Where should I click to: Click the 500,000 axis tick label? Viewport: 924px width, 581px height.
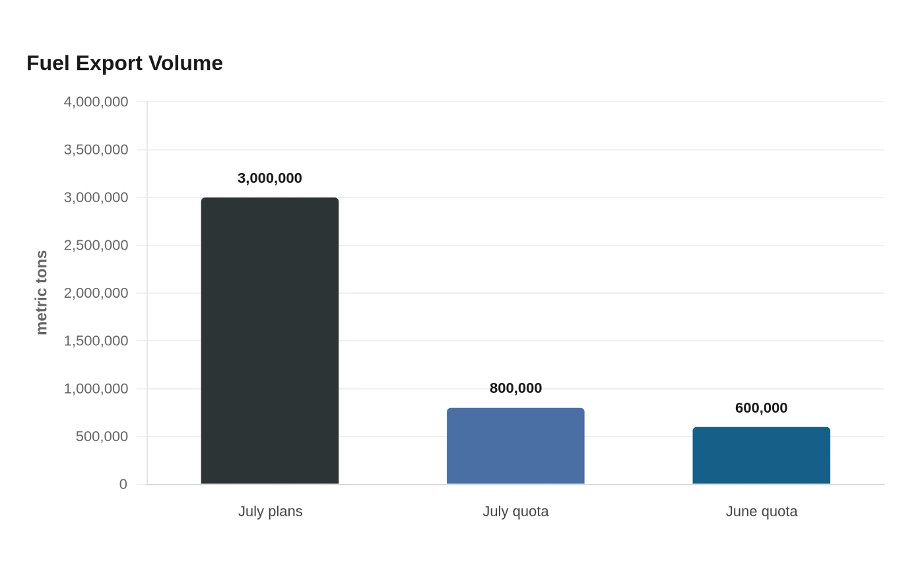tap(102, 436)
